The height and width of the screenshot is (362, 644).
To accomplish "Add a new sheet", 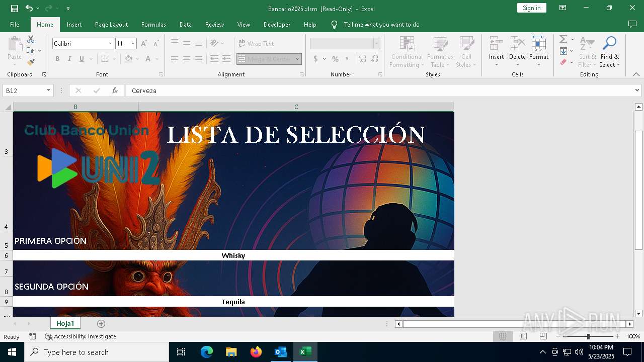I will click(101, 324).
